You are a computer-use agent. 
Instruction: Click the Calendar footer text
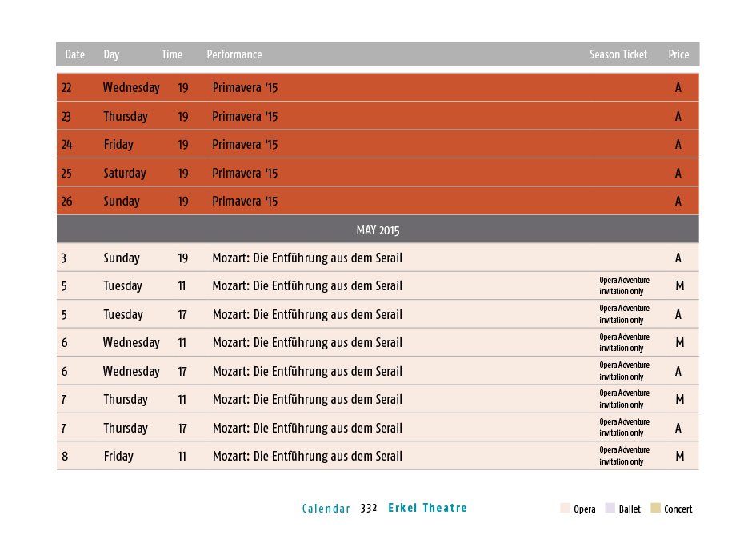(x=326, y=509)
